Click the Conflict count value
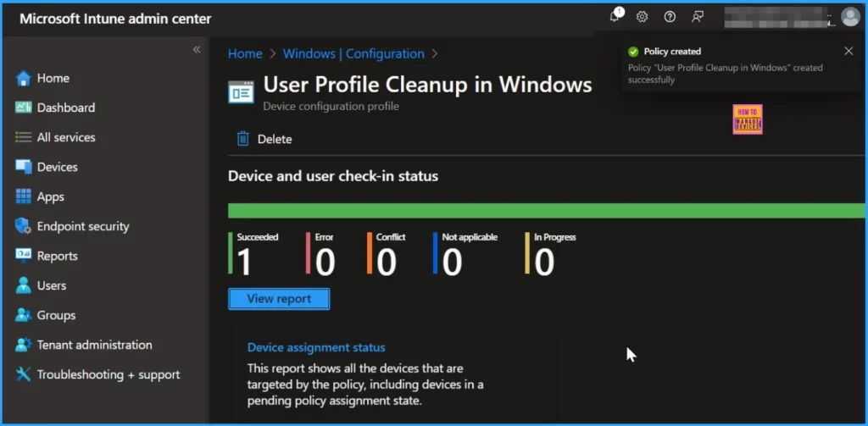Viewport: 868px width, 426px height. 387,262
